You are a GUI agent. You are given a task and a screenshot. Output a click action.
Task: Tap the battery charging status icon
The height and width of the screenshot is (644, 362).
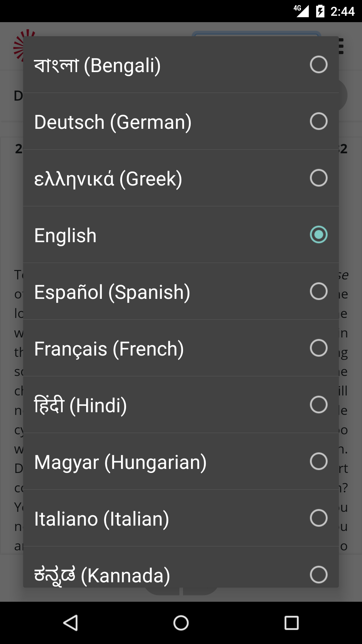click(x=320, y=11)
